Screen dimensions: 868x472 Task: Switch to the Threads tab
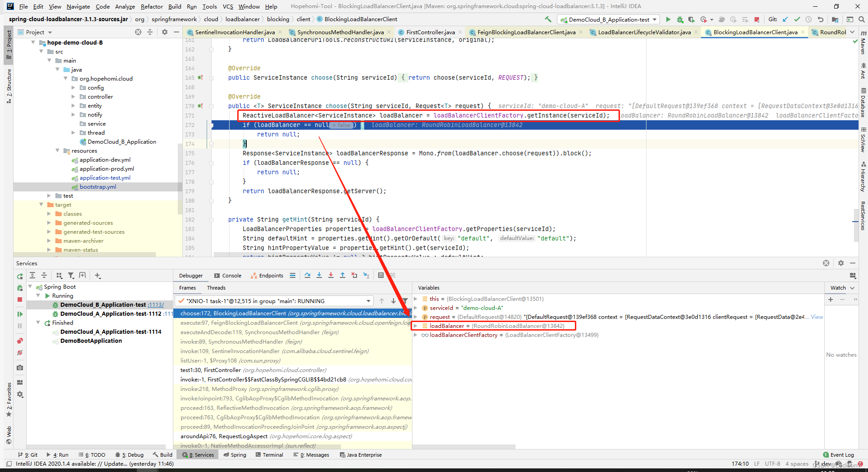(216, 288)
